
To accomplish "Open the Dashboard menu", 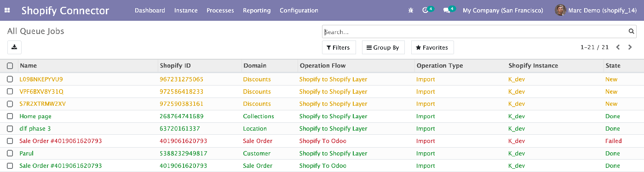I will click(x=150, y=10).
